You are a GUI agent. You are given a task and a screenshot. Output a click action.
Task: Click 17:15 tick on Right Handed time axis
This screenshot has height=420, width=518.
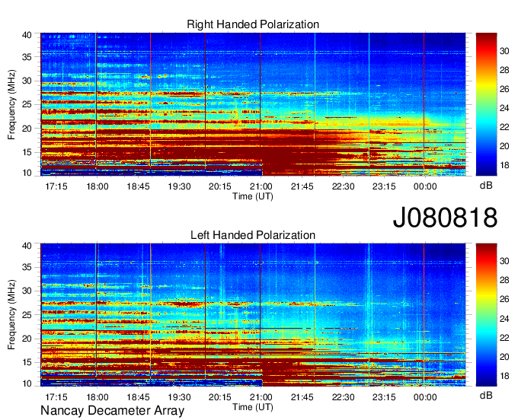click(x=56, y=186)
